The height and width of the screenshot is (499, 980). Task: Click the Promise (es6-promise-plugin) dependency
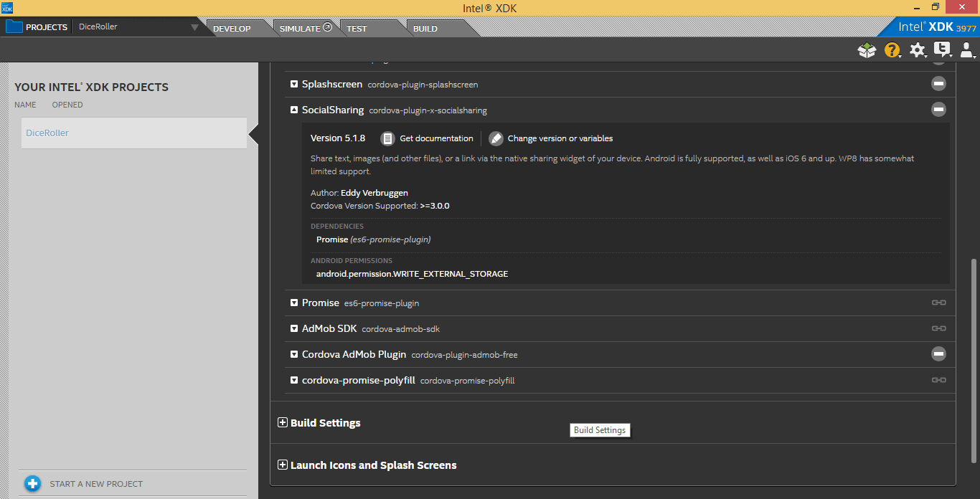[x=373, y=239]
